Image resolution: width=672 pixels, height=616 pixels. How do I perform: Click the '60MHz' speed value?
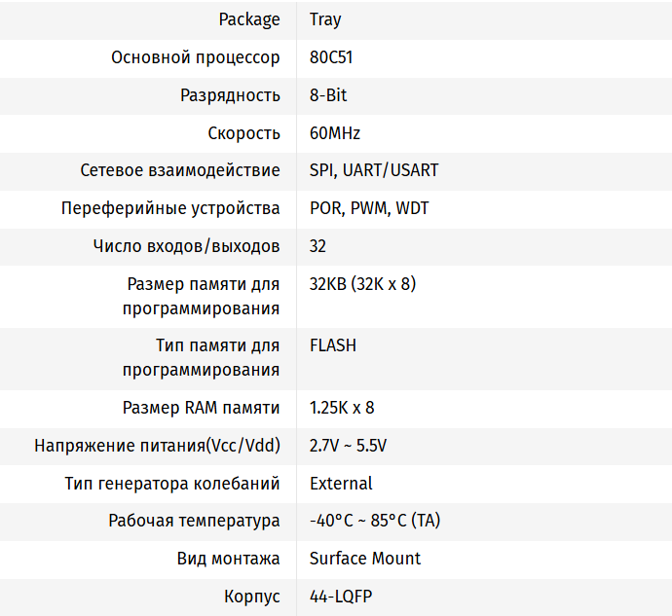click(x=335, y=133)
